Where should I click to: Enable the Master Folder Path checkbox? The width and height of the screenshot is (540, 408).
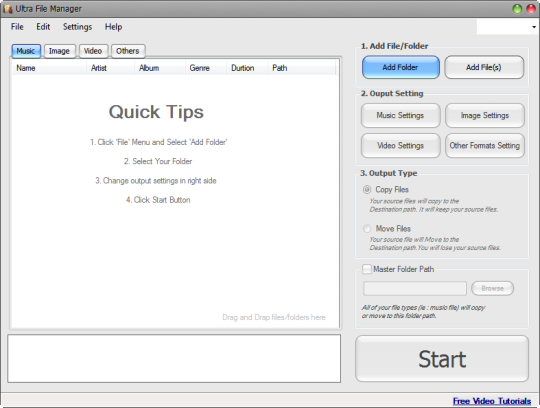coord(367,269)
